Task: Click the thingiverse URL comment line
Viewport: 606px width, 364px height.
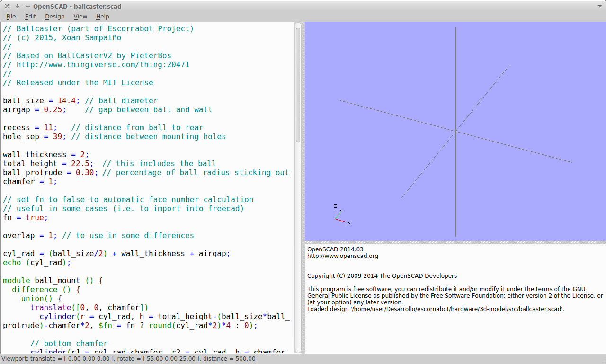Action: (x=96, y=65)
